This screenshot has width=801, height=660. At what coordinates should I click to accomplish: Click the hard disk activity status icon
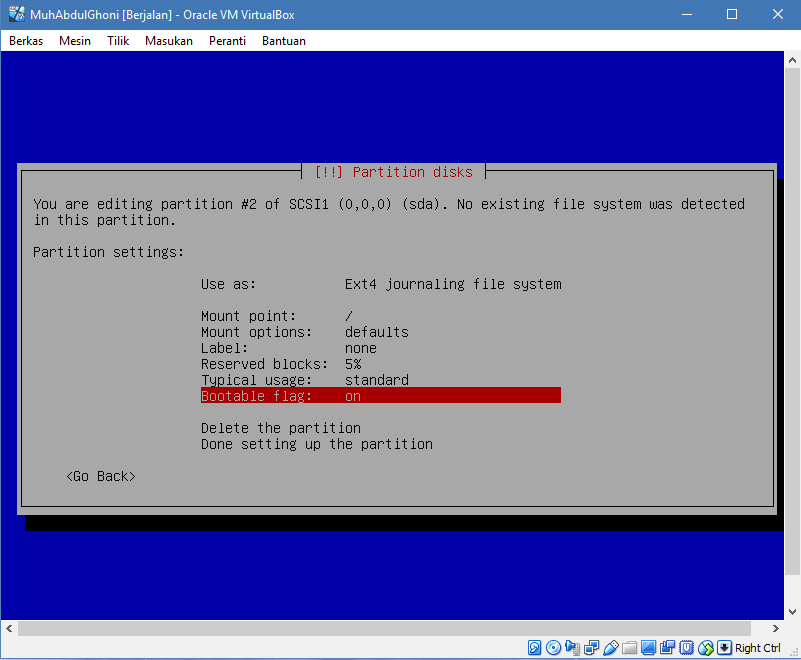534,648
